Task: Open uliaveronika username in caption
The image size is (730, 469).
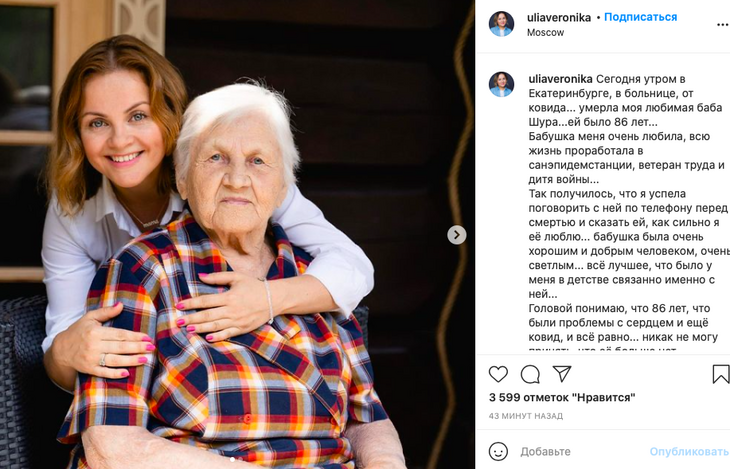Action: click(560, 79)
